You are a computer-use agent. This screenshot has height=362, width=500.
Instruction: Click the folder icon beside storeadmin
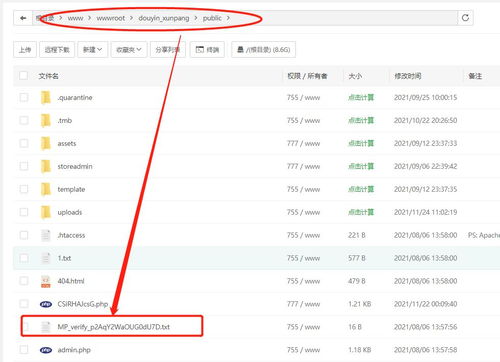(x=46, y=166)
